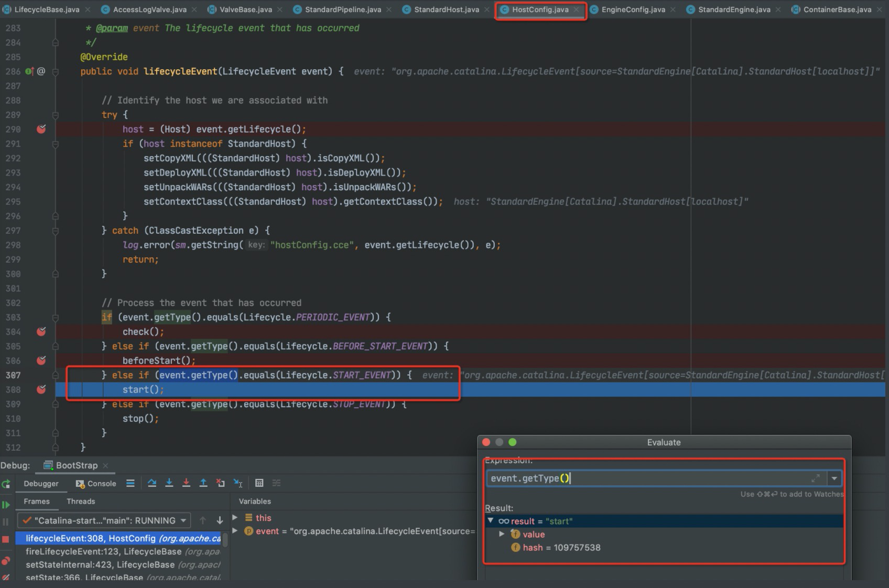Click the Run to Cursor icon
Screen dimensions: 889x588
pyautogui.click(x=238, y=483)
